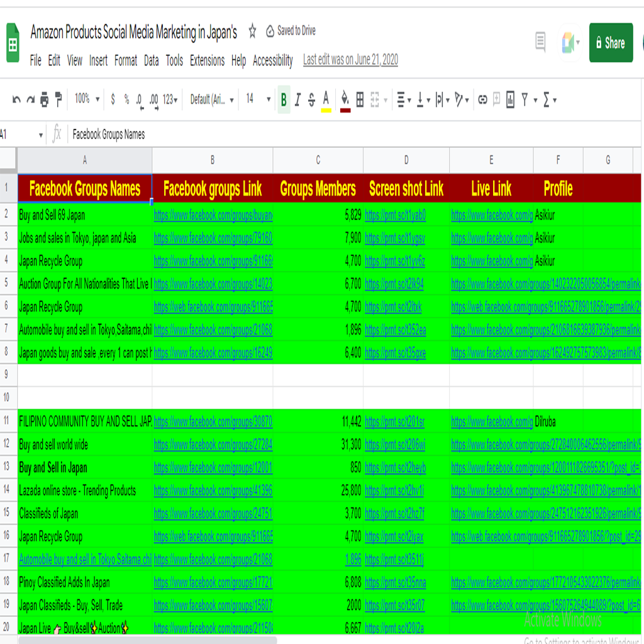Select the Paint format tool
Image resolution: width=644 pixels, height=644 pixels.
[x=58, y=99]
